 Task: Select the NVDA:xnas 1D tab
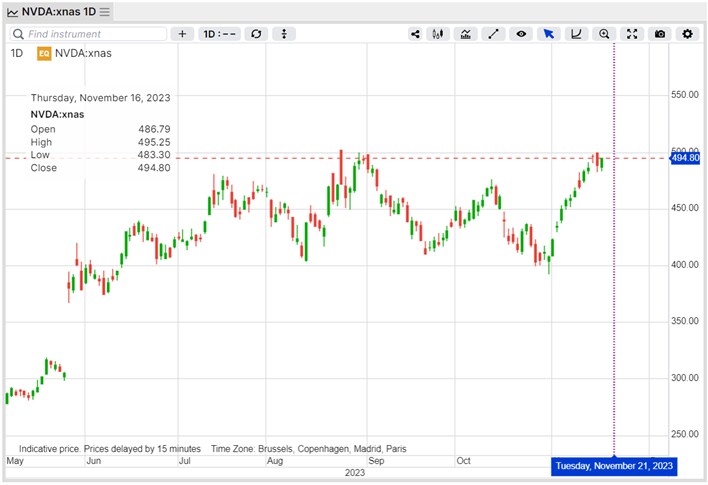pos(59,12)
